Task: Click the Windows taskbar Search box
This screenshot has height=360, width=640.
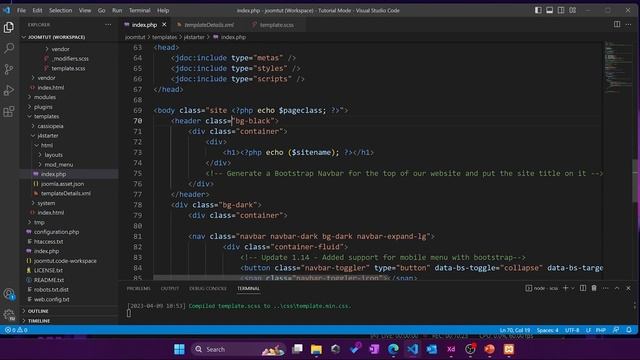Action: click(x=238, y=349)
